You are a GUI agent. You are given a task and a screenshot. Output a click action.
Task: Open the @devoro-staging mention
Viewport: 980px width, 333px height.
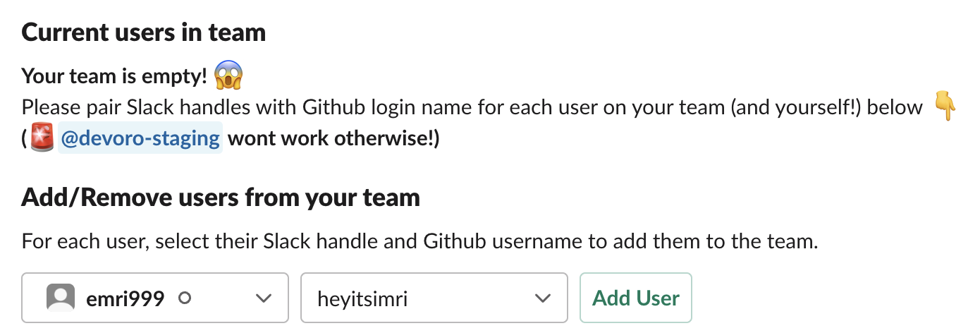click(x=140, y=138)
